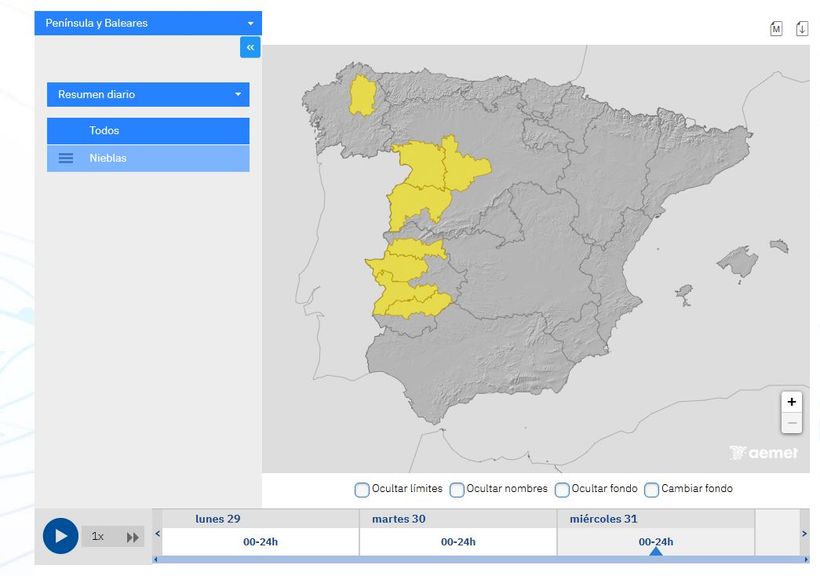
Task: Click the fast-forward double arrow icon
Action: click(133, 536)
